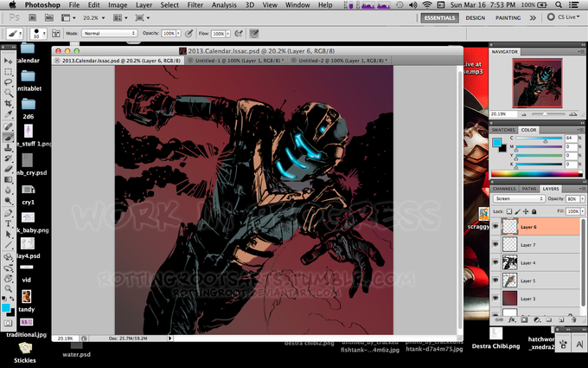This screenshot has width=588, height=368.
Task: Open layer Opacity 80% slider arrow
Action: 582,198
